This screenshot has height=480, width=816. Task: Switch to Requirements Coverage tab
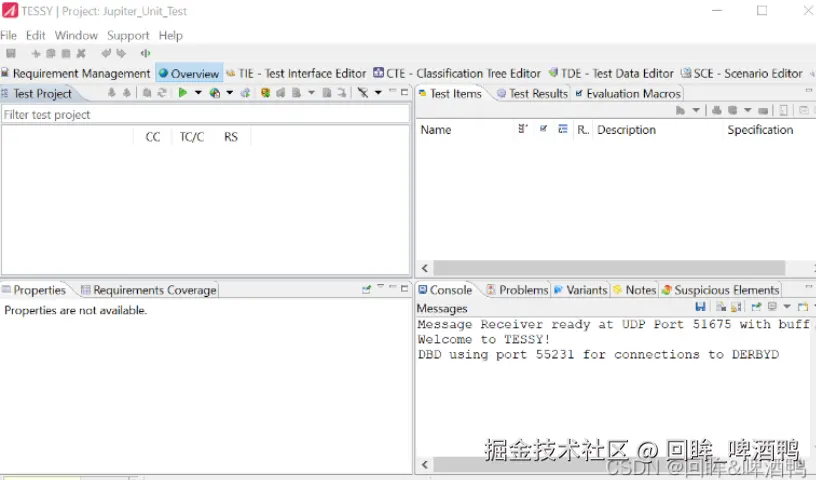pyautogui.click(x=148, y=290)
